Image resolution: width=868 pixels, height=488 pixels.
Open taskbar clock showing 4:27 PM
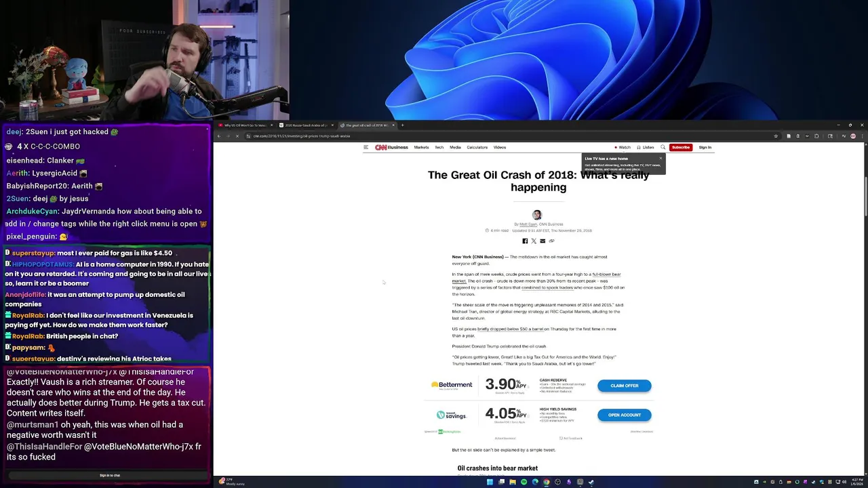click(857, 482)
